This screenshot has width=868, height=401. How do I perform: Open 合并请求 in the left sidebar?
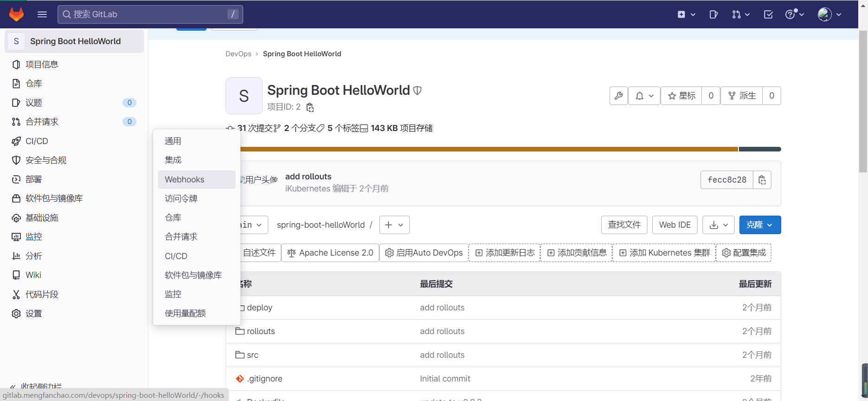point(74,122)
